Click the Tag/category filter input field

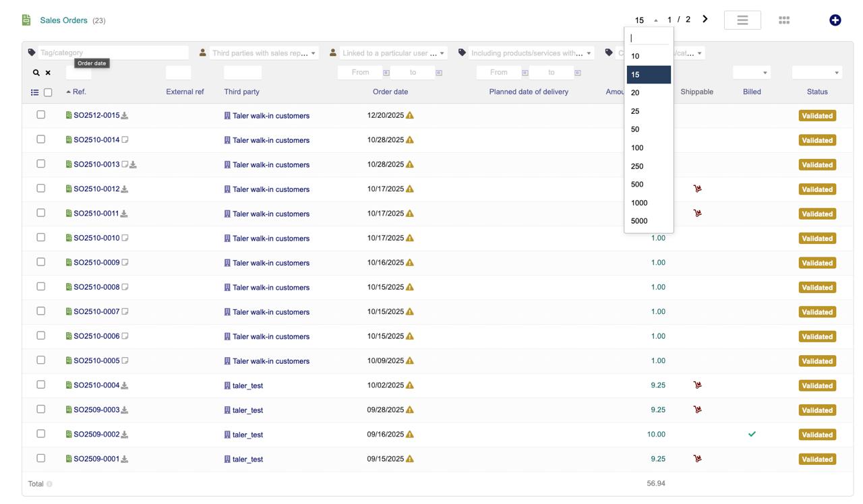(x=113, y=53)
